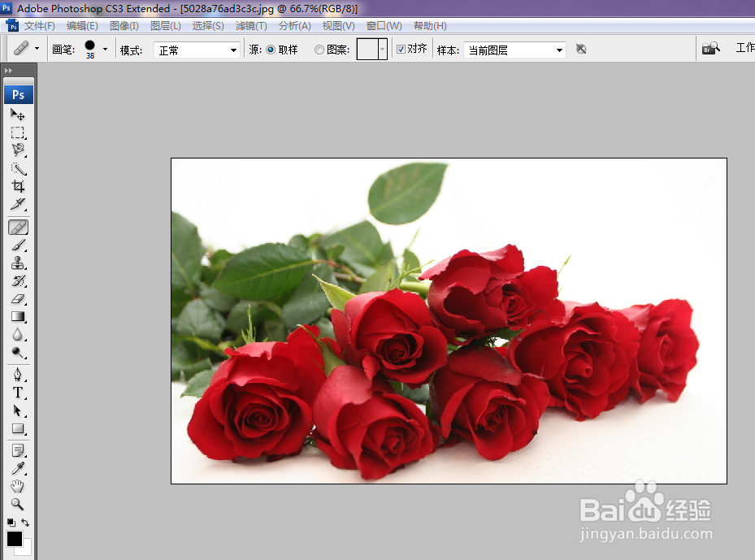Open the 滤镜(T) menu
Screen dimensions: 755x560
(251, 26)
